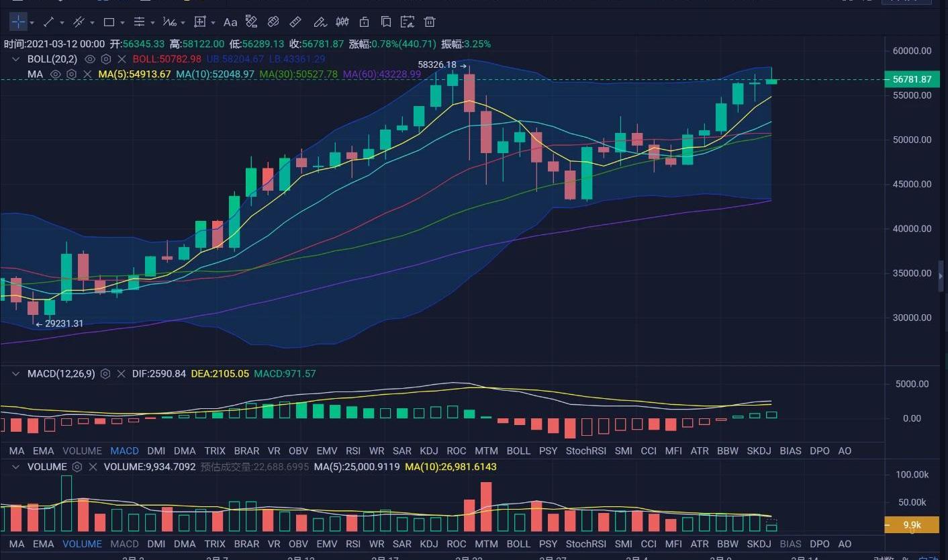
Task: Remove the MACD indicator with X
Action: pos(122,374)
